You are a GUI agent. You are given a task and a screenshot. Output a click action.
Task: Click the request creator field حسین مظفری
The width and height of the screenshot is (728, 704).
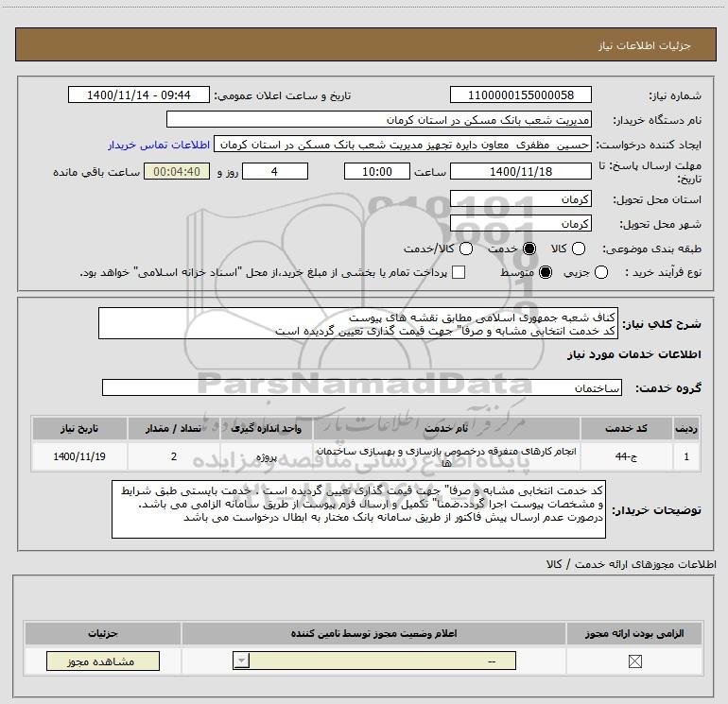[403, 145]
